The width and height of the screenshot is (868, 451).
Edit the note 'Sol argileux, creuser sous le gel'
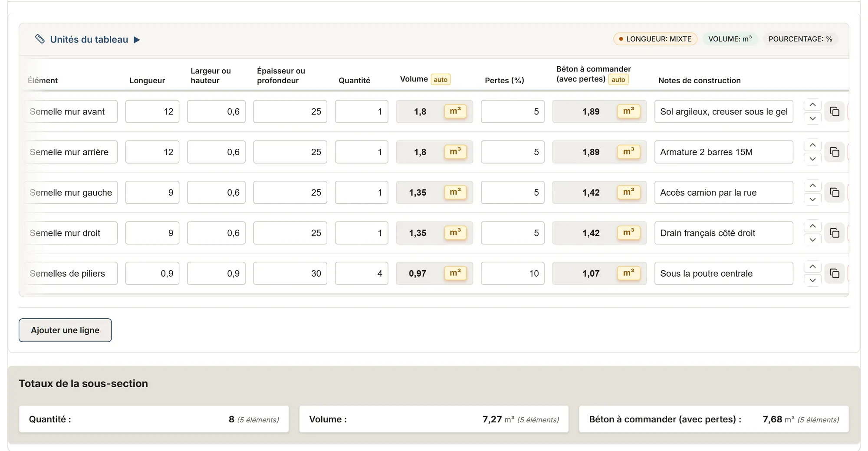724,111
